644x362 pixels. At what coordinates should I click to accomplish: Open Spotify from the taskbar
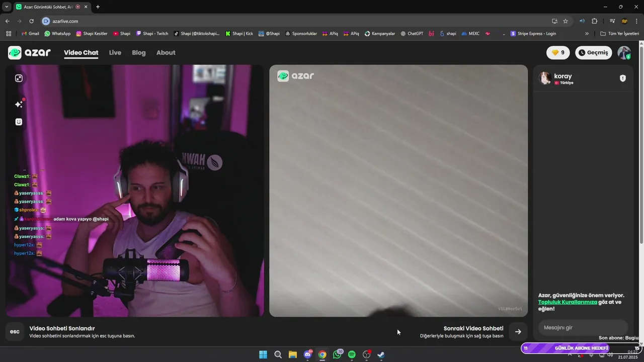pos(352,354)
